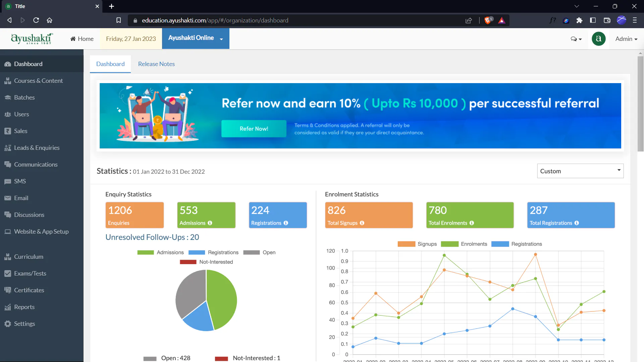Click the Dashboard sidebar icon
Viewport: 644px width, 362px height.
(x=7, y=64)
